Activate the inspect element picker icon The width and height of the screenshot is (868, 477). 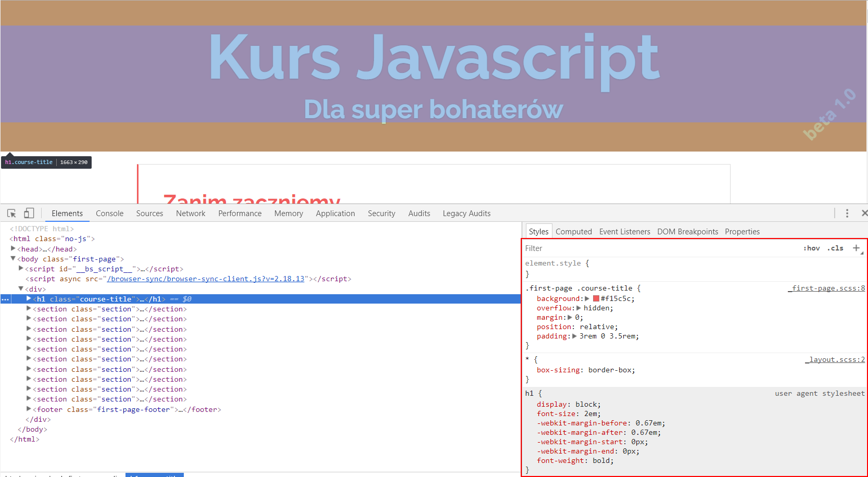coord(11,214)
